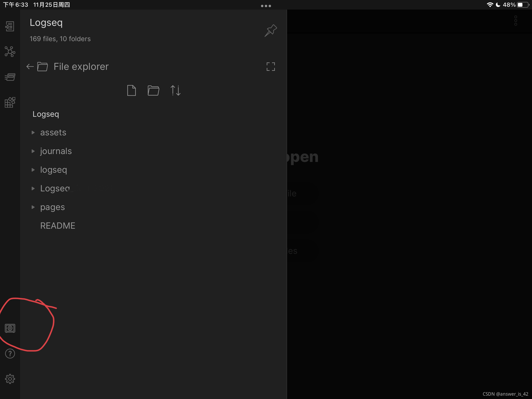The image size is (532, 399).
Task: Open the README note
Action: (x=58, y=226)
